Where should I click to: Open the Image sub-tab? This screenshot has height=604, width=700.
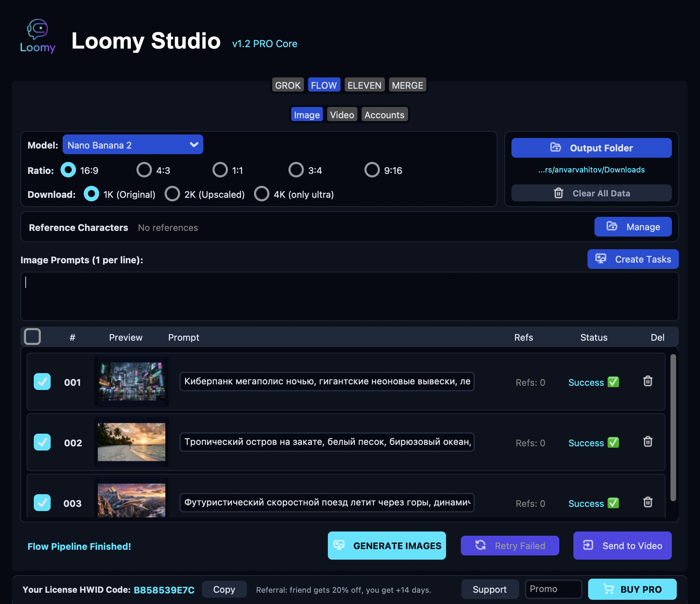(307, 115)
